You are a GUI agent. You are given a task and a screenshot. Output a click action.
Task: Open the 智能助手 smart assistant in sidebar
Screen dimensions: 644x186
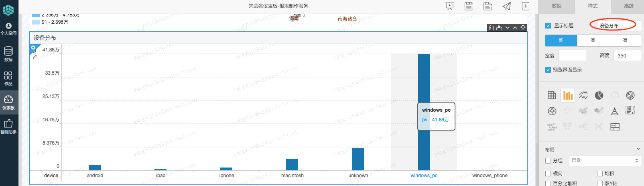coord(8,126)
